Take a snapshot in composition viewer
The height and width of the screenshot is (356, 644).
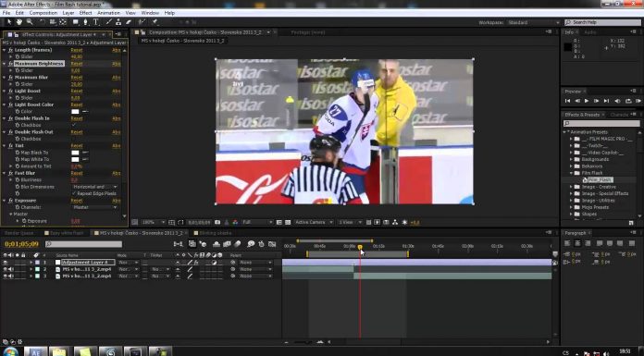click(x=217, y=222)
